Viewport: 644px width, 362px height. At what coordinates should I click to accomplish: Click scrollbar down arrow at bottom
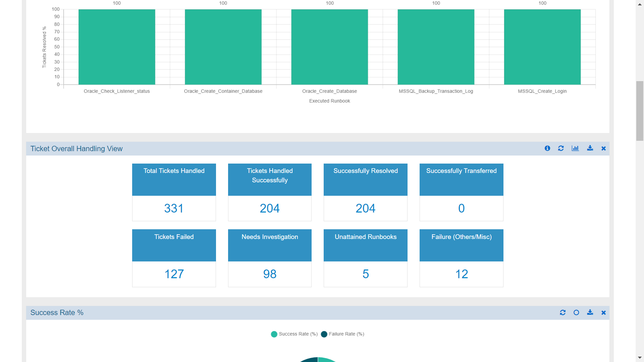click(x=640, y=358)
